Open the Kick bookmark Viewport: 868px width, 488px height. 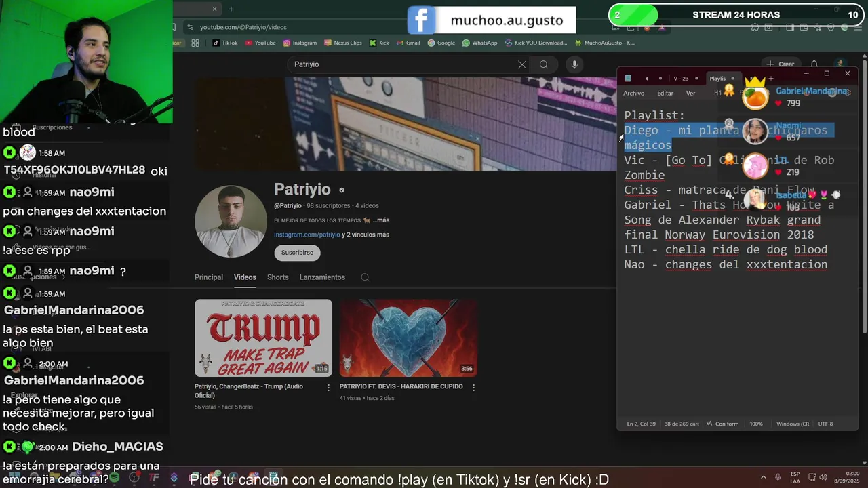point(379,43)
